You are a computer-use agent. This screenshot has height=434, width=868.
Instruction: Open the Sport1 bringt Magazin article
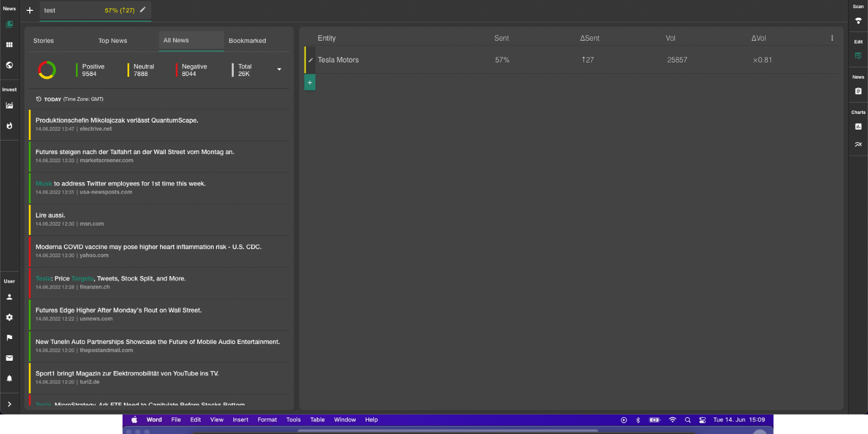coord(159,378)
